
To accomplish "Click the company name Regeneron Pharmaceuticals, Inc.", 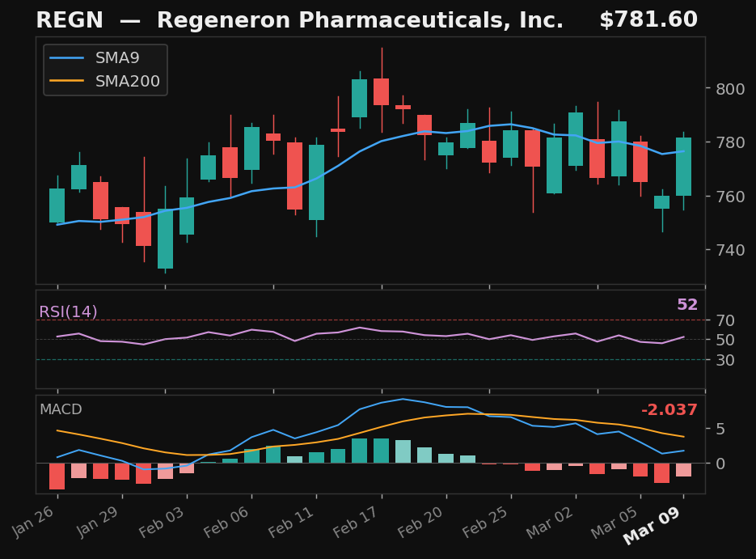I will point(360,19).
